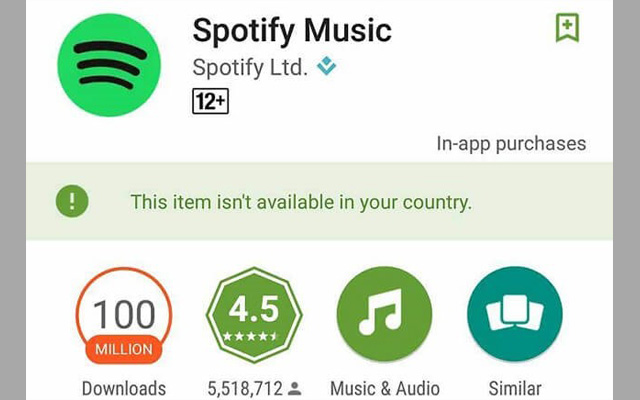Image resolution: width=640 pixels, height=400 pixels.
Task: Tap the Downloads label
Action: tap(124, 389)
